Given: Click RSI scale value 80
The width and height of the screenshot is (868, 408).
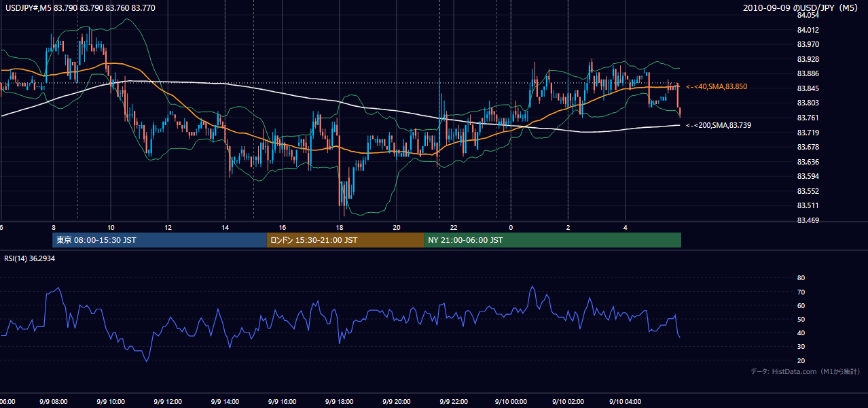Looking at the screenshot, I should pyautogui.click(x=801, y=278).
